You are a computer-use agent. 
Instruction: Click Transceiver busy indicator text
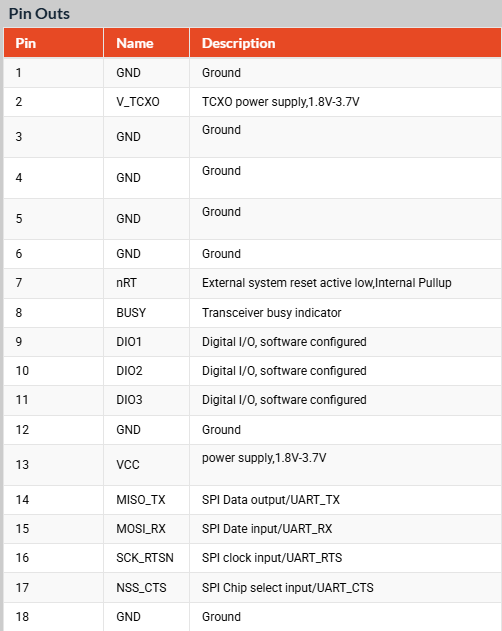point(272,313)
